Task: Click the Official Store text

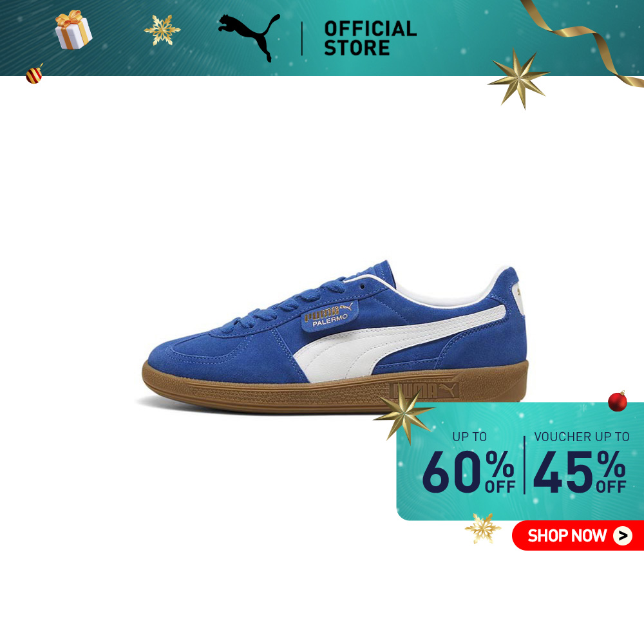Action: coord(370,38)
